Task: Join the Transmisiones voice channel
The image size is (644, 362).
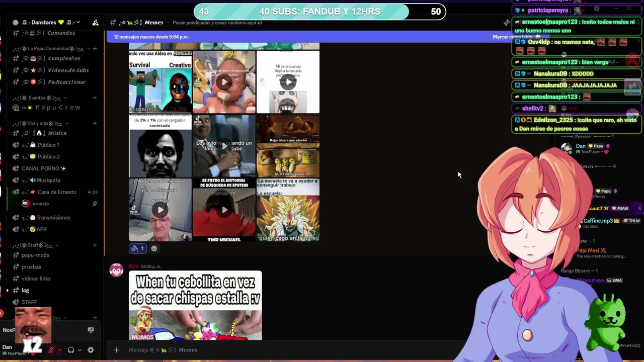Action: [x=55, y=218]
